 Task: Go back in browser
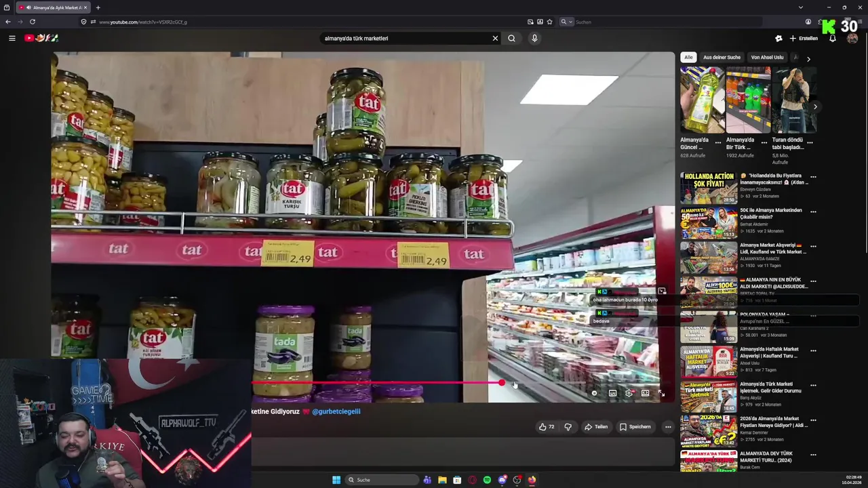coord(8,22)
